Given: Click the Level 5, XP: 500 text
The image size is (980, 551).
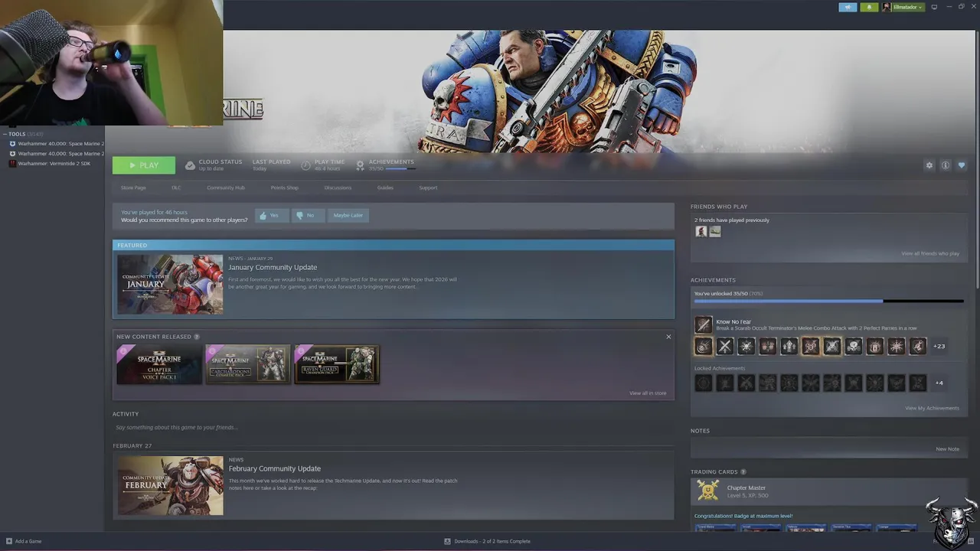Looking at the screenshot, I should click(747, 496).
